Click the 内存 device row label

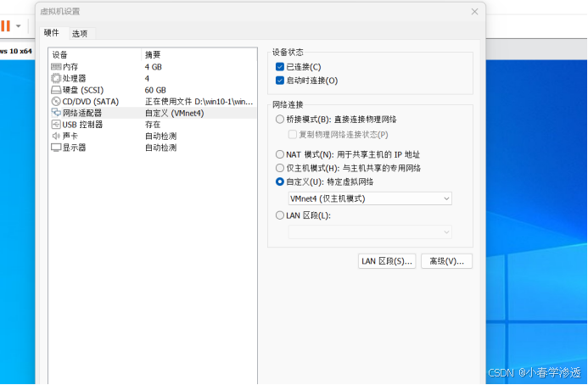click(x=70, y=67)
